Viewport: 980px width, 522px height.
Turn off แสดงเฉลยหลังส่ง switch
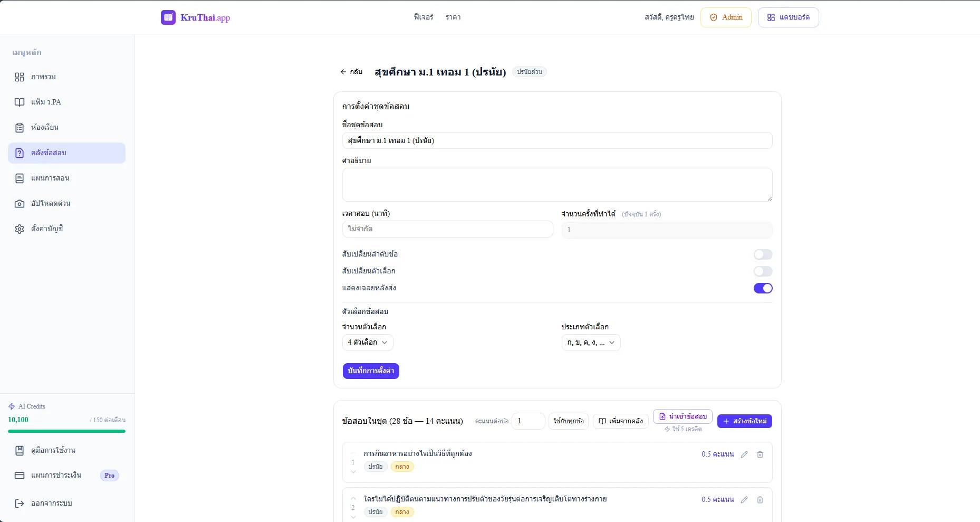[x=763, y=288]
